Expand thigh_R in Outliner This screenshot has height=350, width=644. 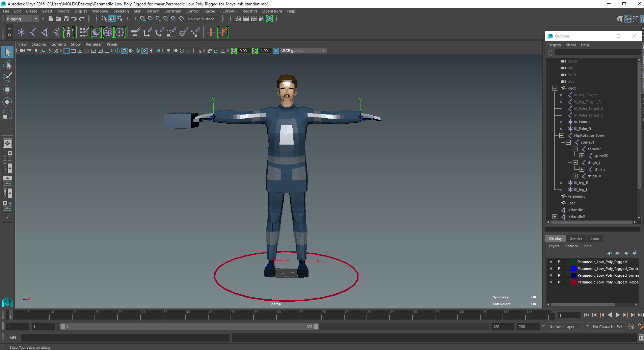click(x=575, y=176)
